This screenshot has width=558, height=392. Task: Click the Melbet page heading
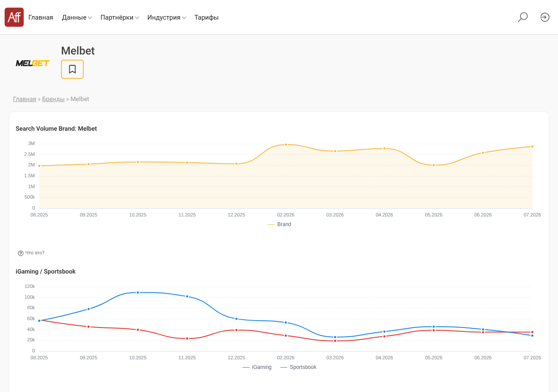[78, 51]
